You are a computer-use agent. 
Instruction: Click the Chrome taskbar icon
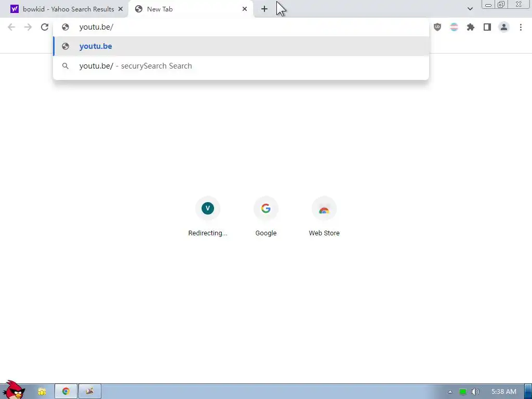66,392
